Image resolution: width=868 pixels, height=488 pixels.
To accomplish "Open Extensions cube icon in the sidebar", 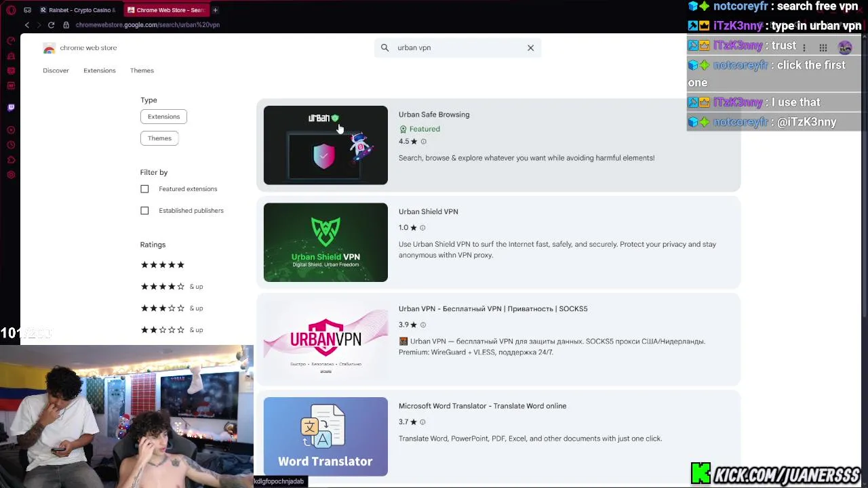I will [11, 160].
